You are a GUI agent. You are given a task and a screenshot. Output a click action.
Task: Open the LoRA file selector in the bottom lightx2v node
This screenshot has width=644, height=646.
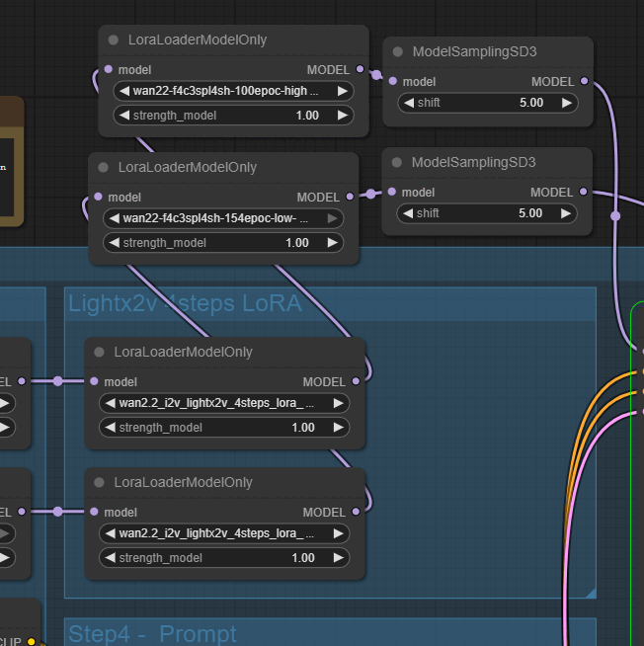coord(223,533)
